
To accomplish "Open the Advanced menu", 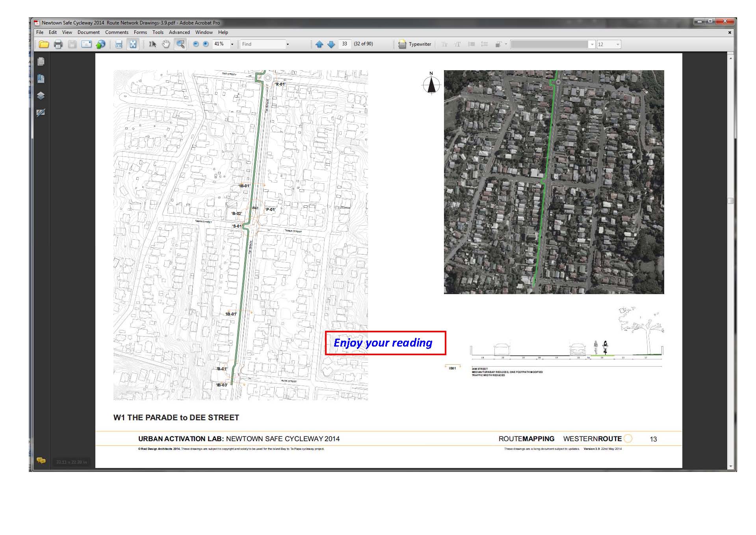I will coord(179,32).
